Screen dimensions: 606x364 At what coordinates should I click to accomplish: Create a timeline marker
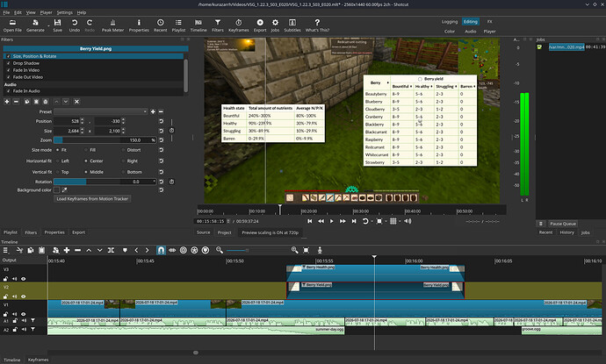(125, 250)
